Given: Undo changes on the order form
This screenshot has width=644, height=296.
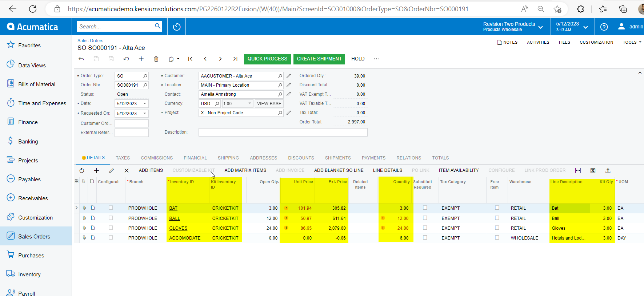Looking at the screenshot, I should coord(126,59).
